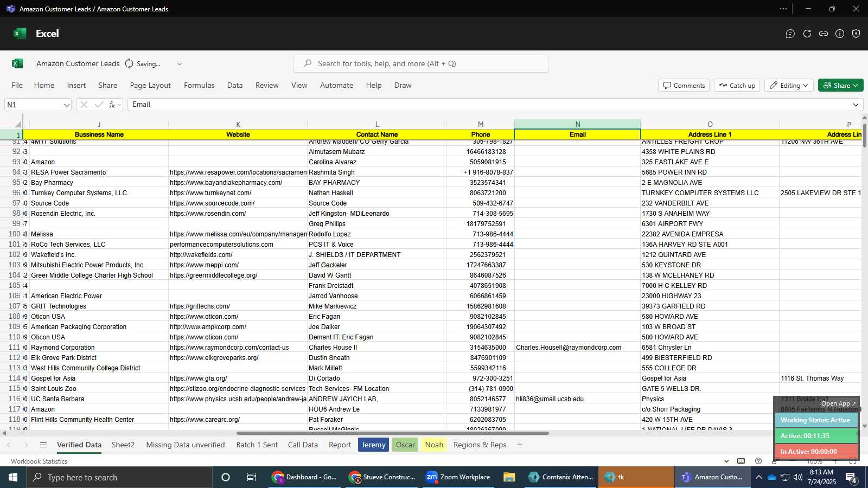The image size is (868, 488).
Task: Switch to the Oscar sheet tab
Action: 405,445
